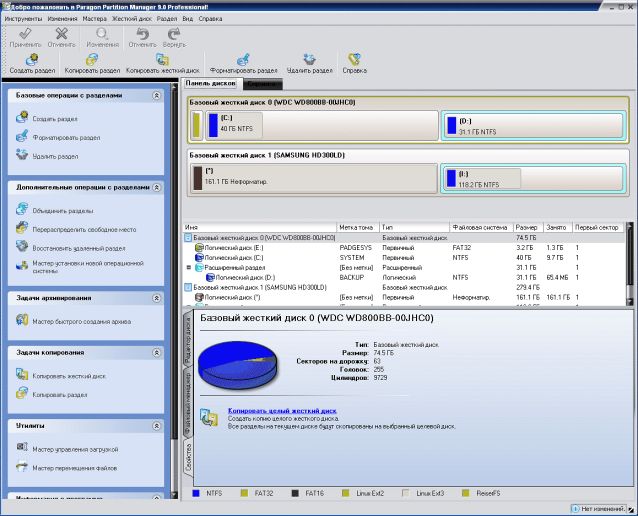638x516 pixels.
Task: Open the Справка toolbar icon
Action: (354, 59)
